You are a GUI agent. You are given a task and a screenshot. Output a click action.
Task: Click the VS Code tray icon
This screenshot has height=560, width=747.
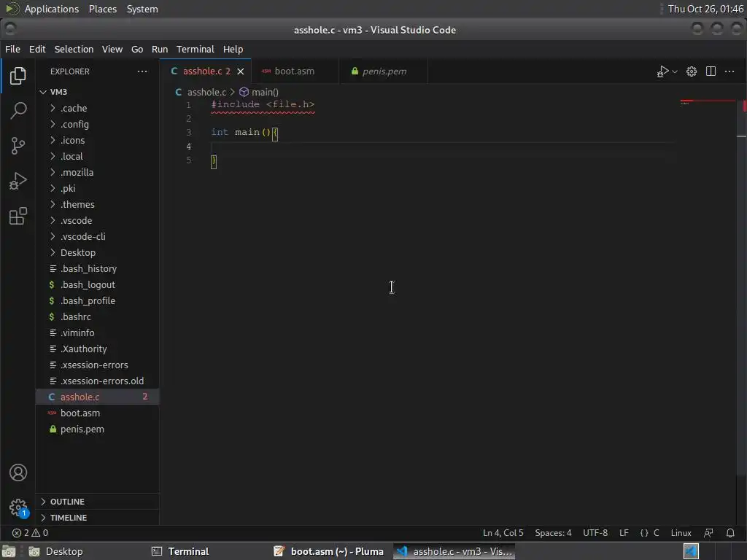pos(691,551)
